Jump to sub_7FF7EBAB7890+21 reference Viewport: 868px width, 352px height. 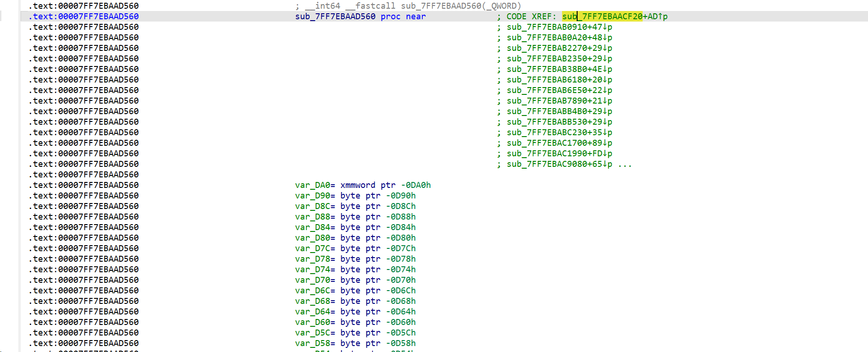click(x=559, y=101)
